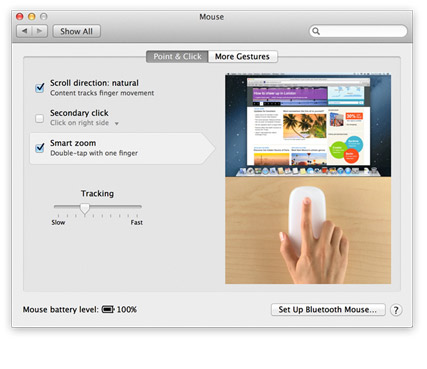This screenshot has height=369, width=427.
Task: Click the Slow label under Tracking
Action: (x=58, y=223)
